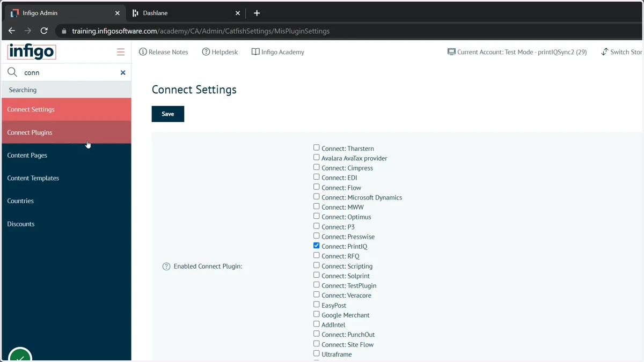The height and width of the screenshot is (362, 644).
Task: Click the Save button
Action: click(168, 114)
